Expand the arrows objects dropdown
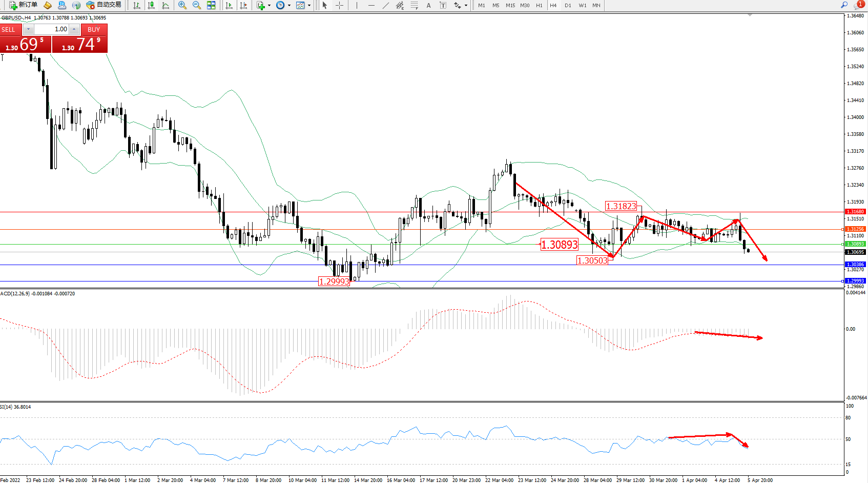868x483 pixels. tap(466, 6)
